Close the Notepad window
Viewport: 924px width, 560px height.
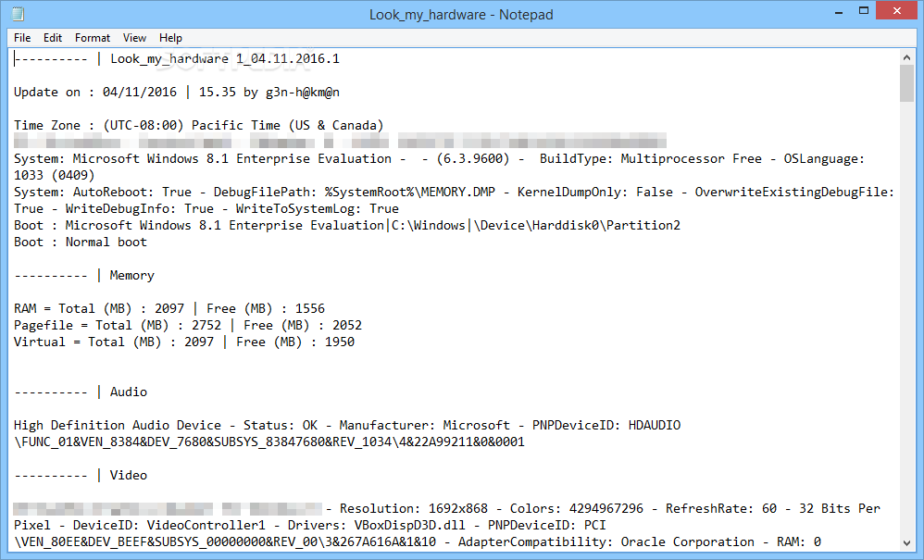coord(897,10)
